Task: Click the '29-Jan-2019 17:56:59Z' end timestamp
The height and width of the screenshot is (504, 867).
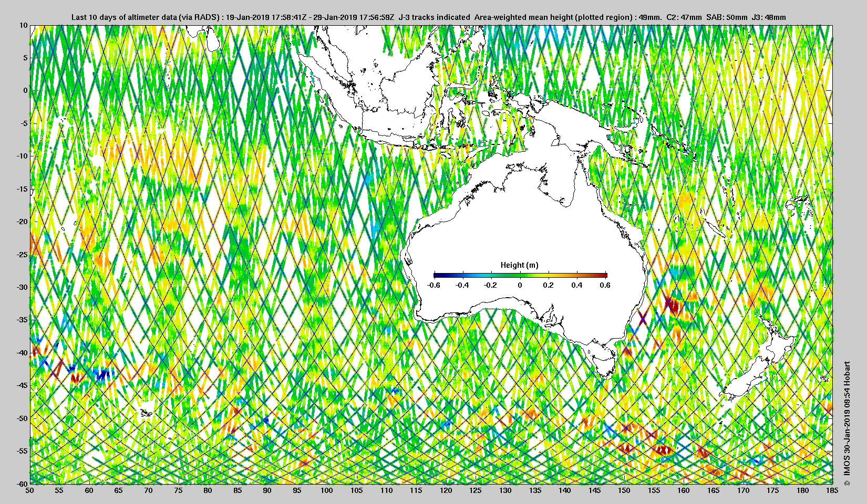Action: tap(354, 17)
